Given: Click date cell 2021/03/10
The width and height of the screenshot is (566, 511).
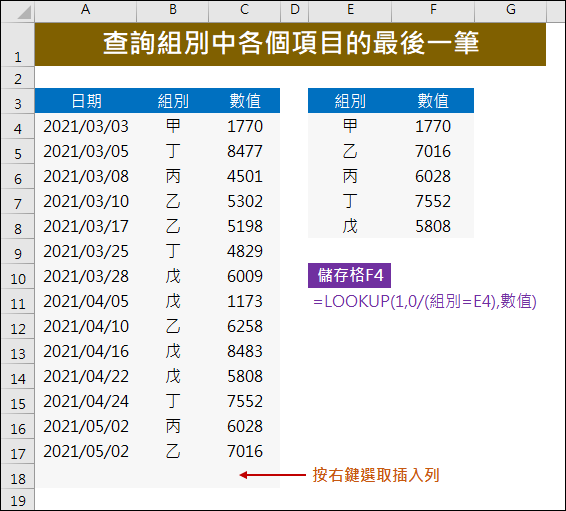Looking at the screenshot, I should 86,201.
